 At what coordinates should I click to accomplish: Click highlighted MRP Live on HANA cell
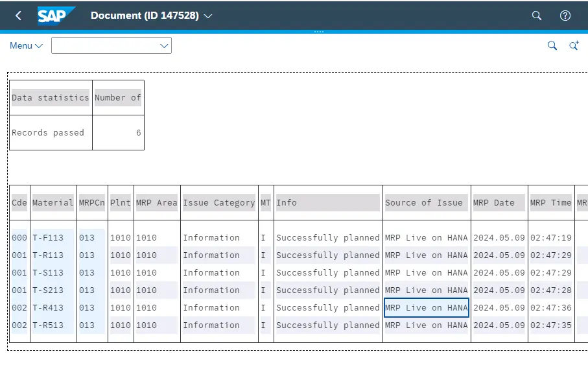click(426, 308)
